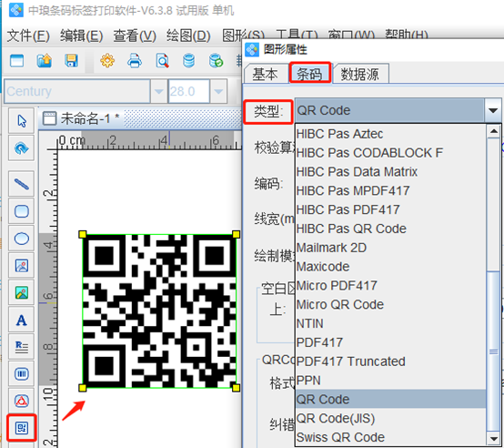Click the printer icon
Screen dimensions: 504x448
(x=135, y=60)
